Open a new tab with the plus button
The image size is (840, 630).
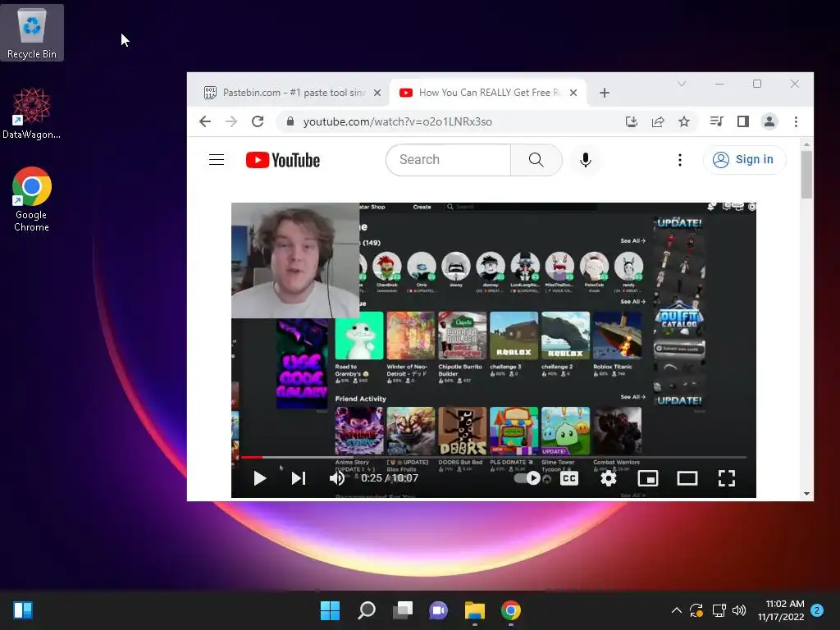click(x=605, y=93)
